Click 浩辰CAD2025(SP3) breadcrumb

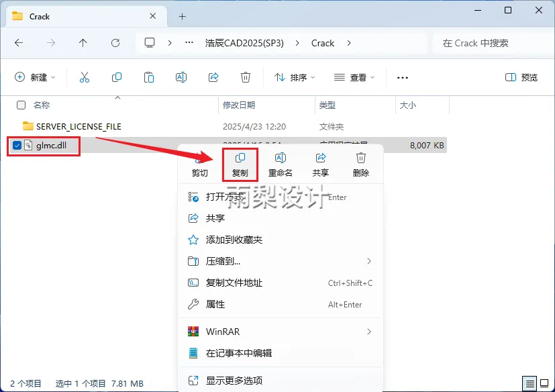(x=244, y=43)
